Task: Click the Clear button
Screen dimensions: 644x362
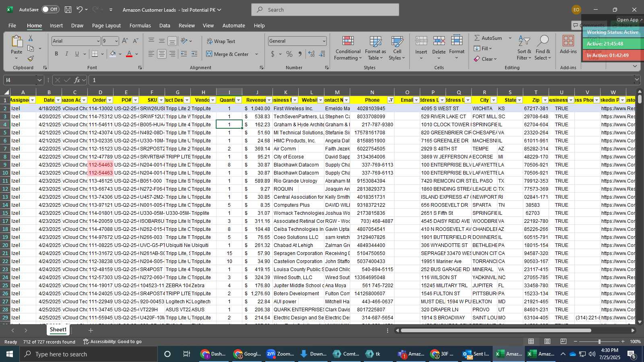Action: [485, 59]
